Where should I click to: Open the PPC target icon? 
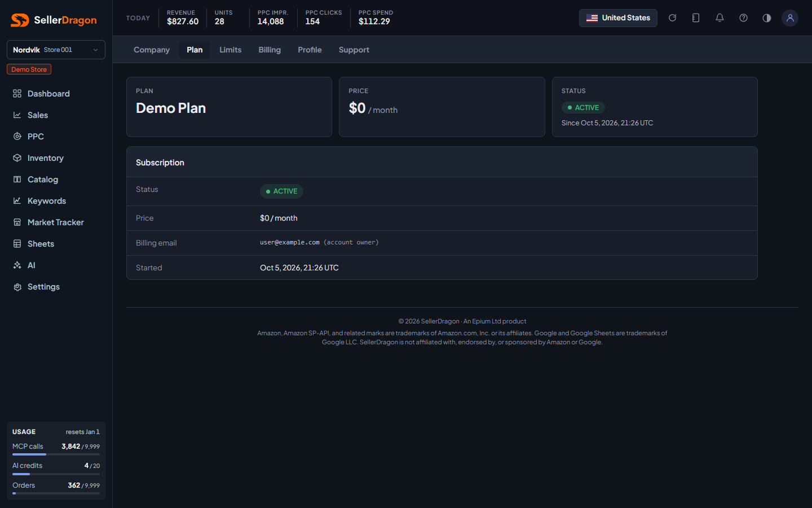(x=17, y=137)
